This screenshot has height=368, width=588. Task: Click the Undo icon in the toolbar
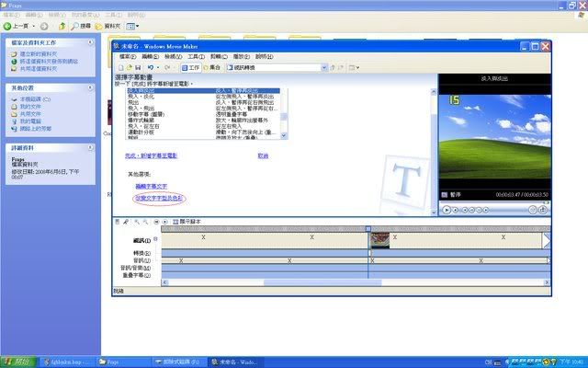point(151,67)
